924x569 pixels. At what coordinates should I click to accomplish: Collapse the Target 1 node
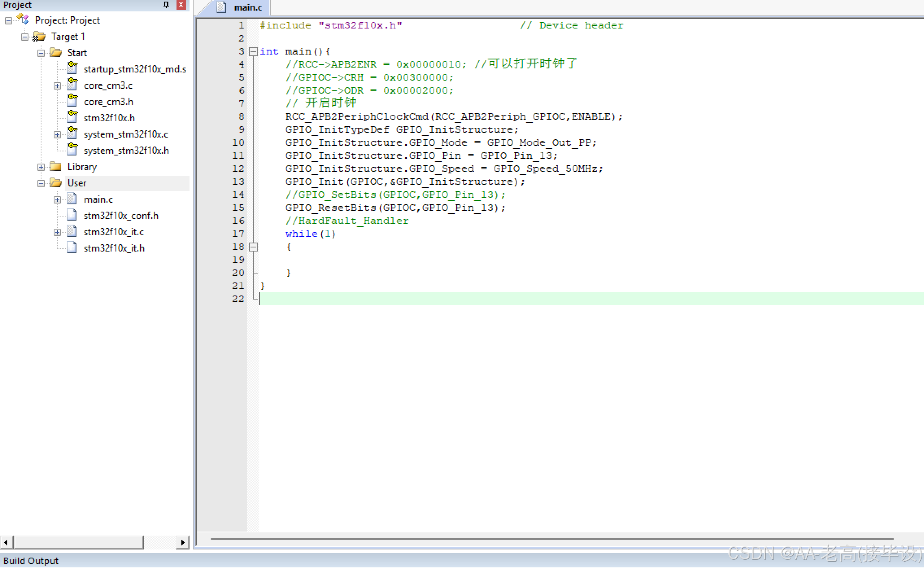pyautogui.click(x=25, y=37)
